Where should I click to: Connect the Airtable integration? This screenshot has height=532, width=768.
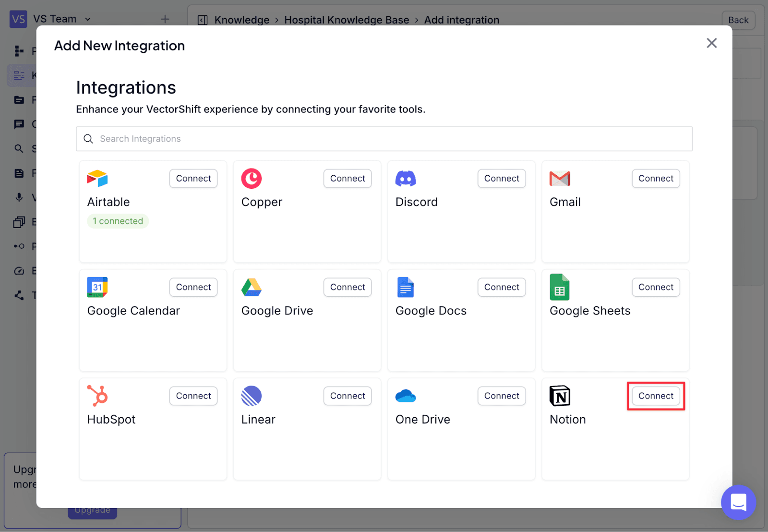193,179
